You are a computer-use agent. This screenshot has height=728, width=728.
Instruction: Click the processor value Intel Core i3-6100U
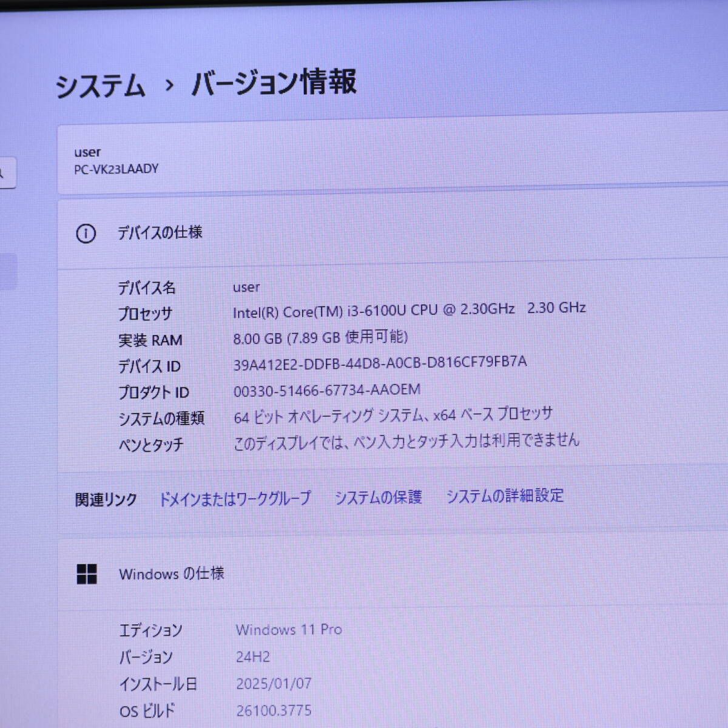pos(409,310)
